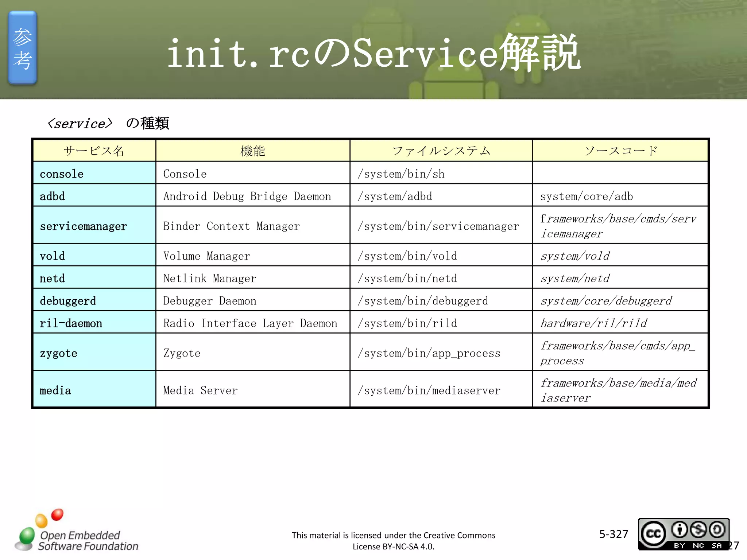Select the <service> の種類 heading
This screenshot has width=747, height=560.
[108, 123]
